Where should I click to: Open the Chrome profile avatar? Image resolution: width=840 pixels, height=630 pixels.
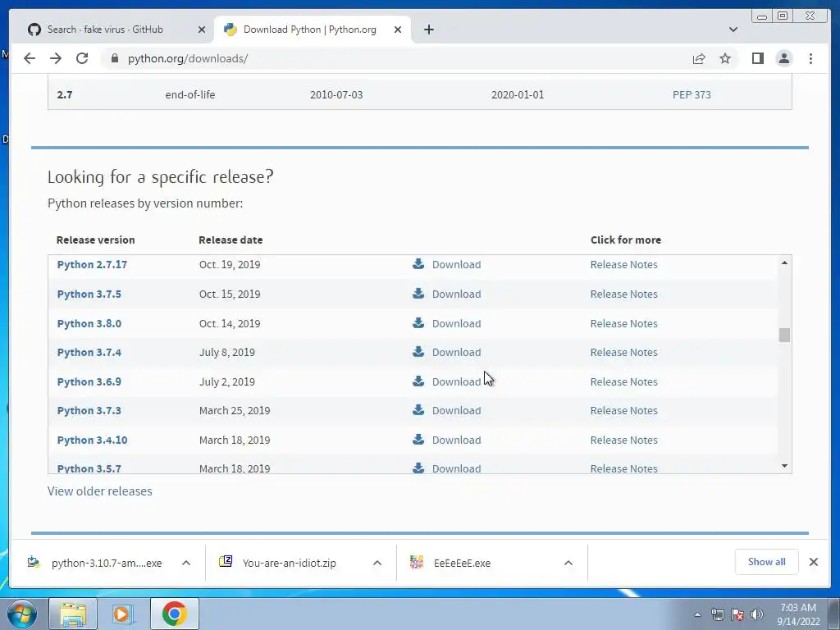click(783, 58)
